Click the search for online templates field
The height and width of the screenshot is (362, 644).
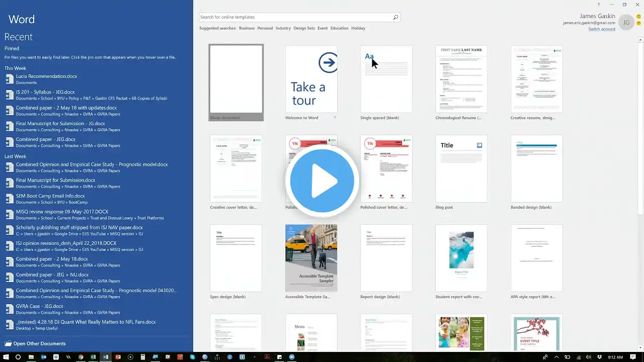click(x=295, y=17)
